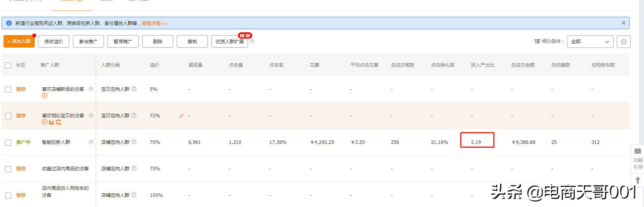Image resolution: width=644 pixels, height=207 pixels.
Task: Open the 功能引导 guide book icon
Action: click(638, 151)
